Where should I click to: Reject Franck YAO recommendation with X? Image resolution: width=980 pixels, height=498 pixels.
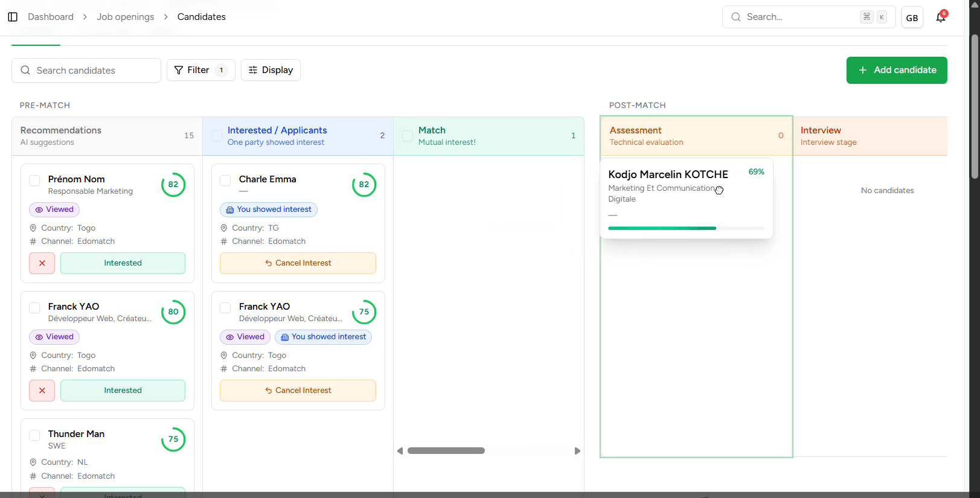pyautogui.click(x=42, y=391)
